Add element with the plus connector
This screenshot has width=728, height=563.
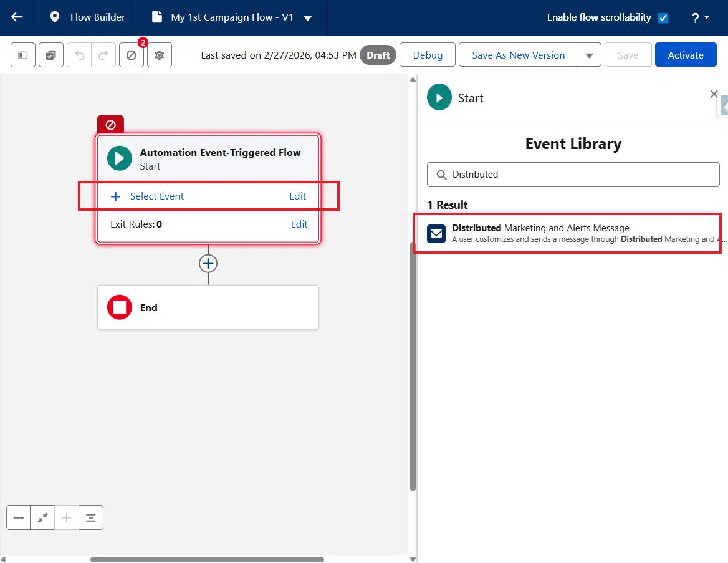[208, 264]
